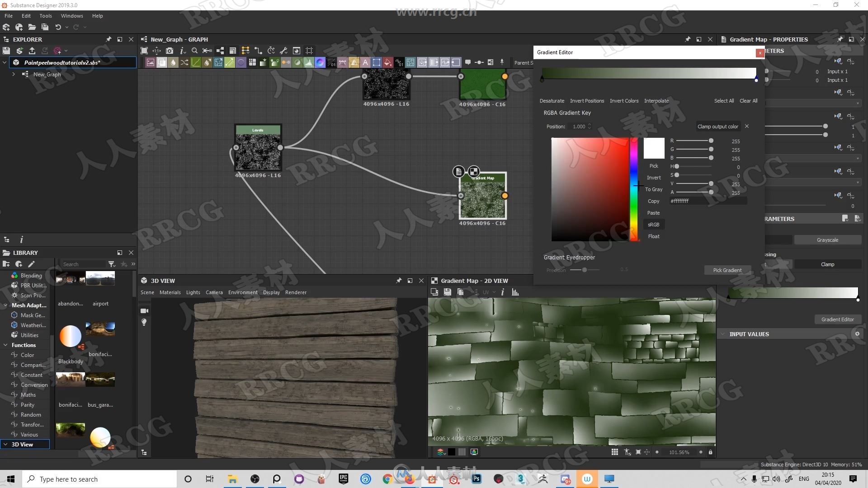Pin the 3D View panel

click(x=399, y=281)
